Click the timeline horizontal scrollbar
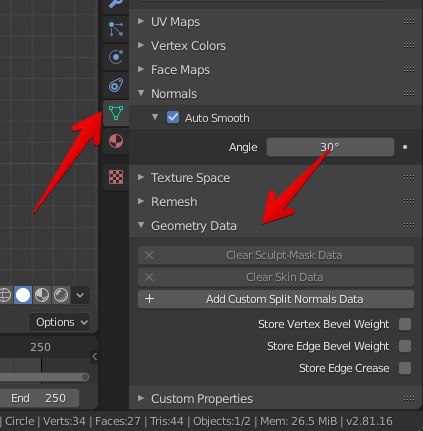This screenshot has height=431, width=423. click(x=44, y=377)
